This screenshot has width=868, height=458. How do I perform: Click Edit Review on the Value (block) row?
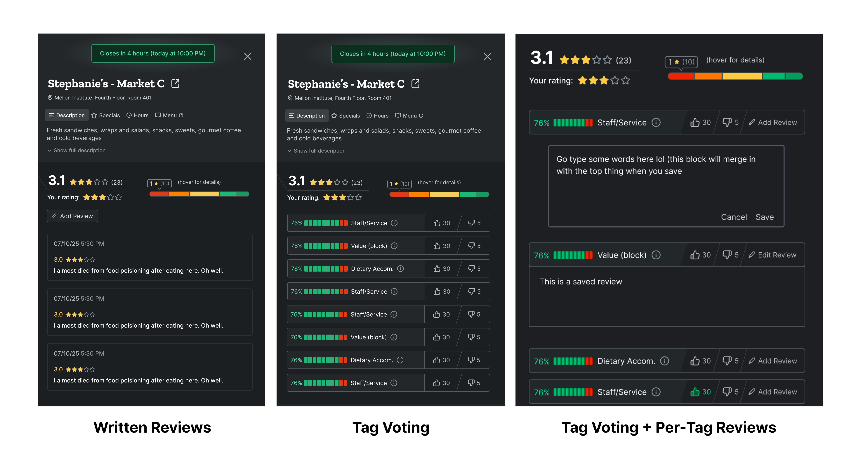tap(772, 255)
